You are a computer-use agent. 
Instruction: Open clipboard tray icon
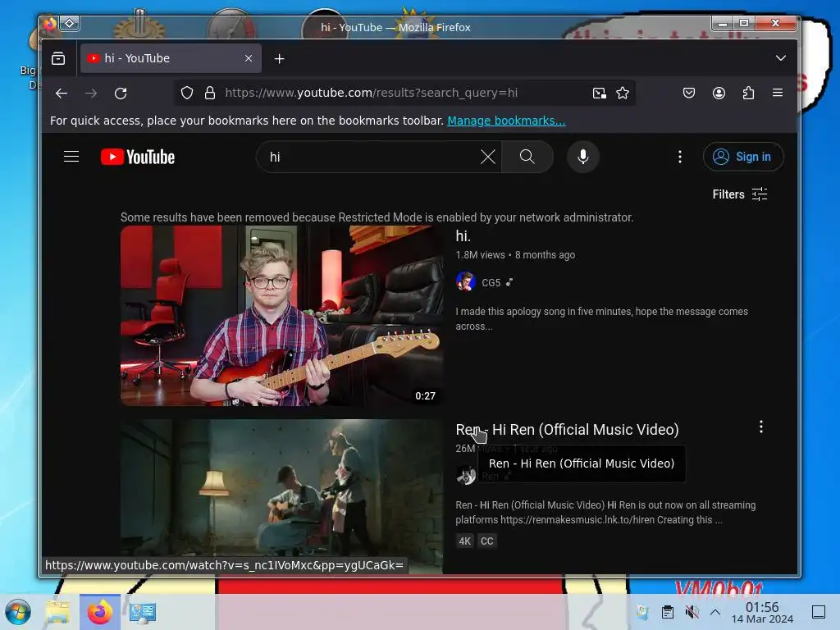[667, 612]
